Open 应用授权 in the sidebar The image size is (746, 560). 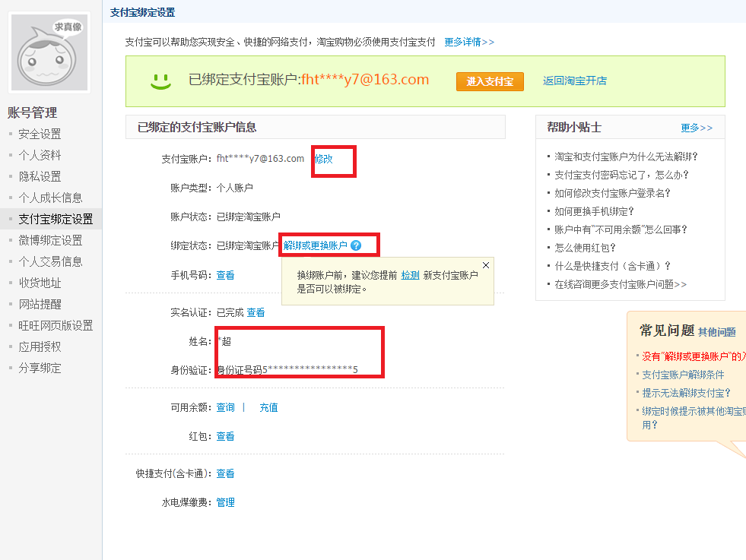pos(40,346)
